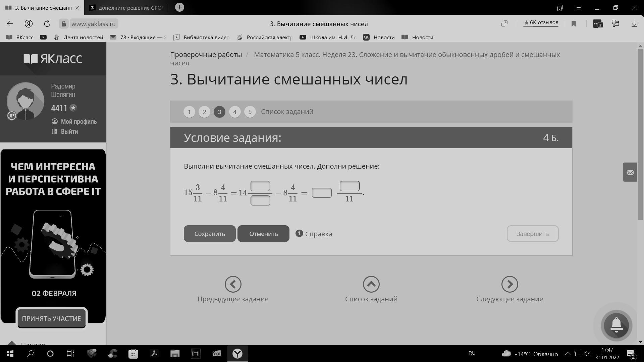Screen dimensions: 644x362
Task: Open Windows Start menu on taskbar
Action: click(x=10, y=354)
